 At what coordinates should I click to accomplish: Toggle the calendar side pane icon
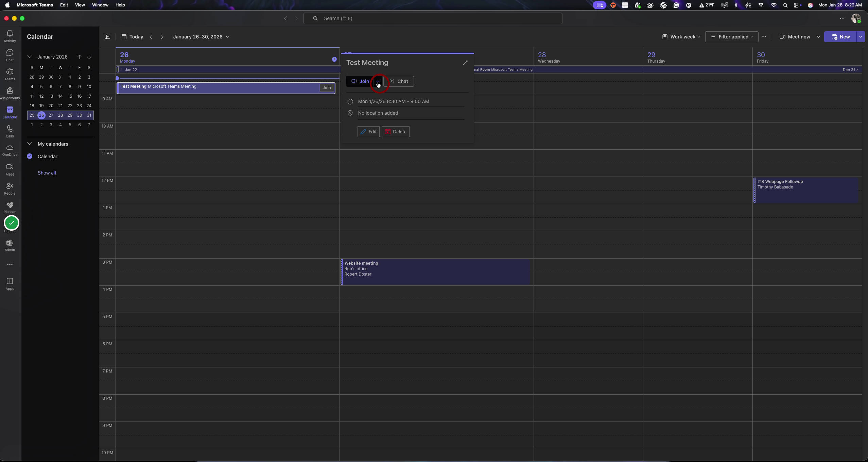coord(107,37)
